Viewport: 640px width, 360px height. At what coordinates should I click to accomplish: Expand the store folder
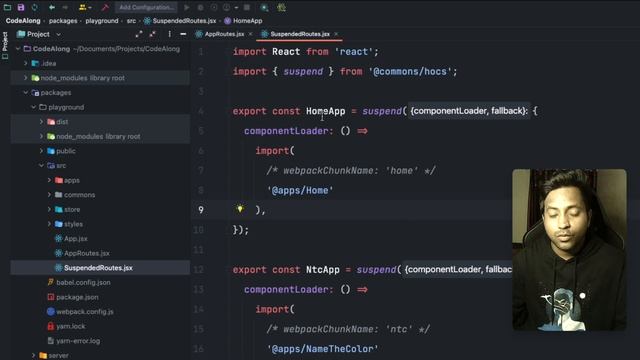click(x=49, y=209)
